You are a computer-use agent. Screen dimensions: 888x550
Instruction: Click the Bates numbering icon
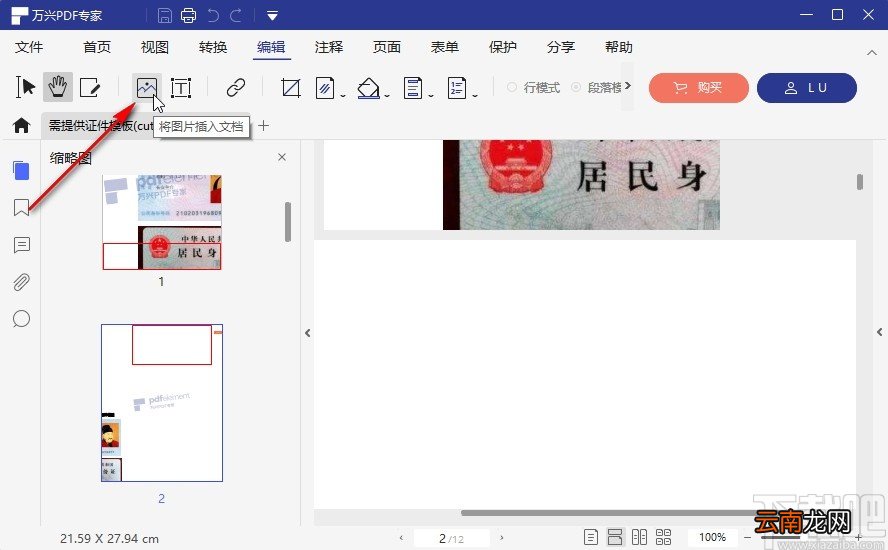(x=456, y=88)
